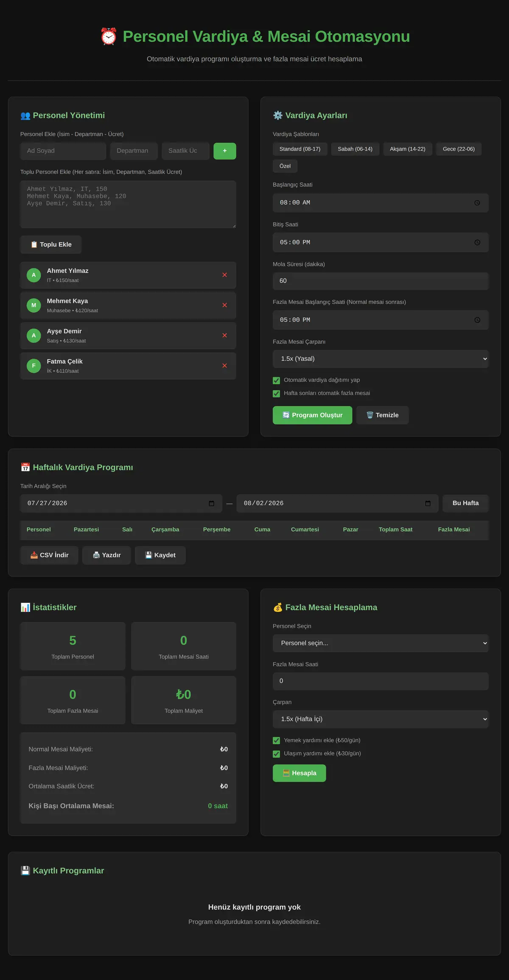Toggle Ulaşım yardımı ekle checkbox
Image resolution: width=509 pixels, height=980 pixels.
(277, 753)
